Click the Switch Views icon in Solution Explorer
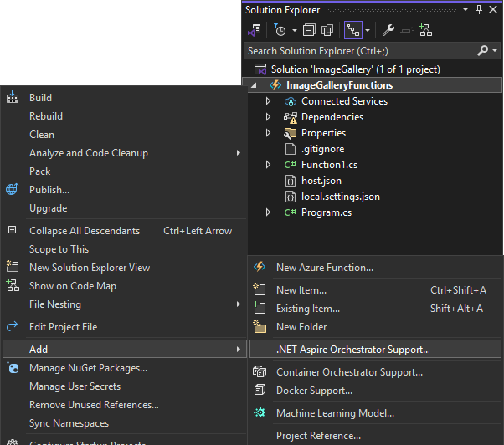Viewport: 504px width, 445px height. tap(255, 30)
